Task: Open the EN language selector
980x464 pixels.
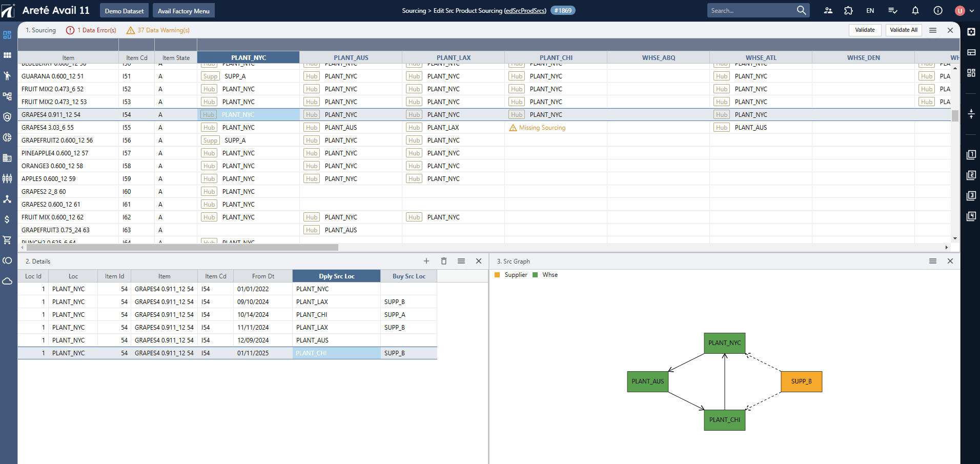Action: 870,10
